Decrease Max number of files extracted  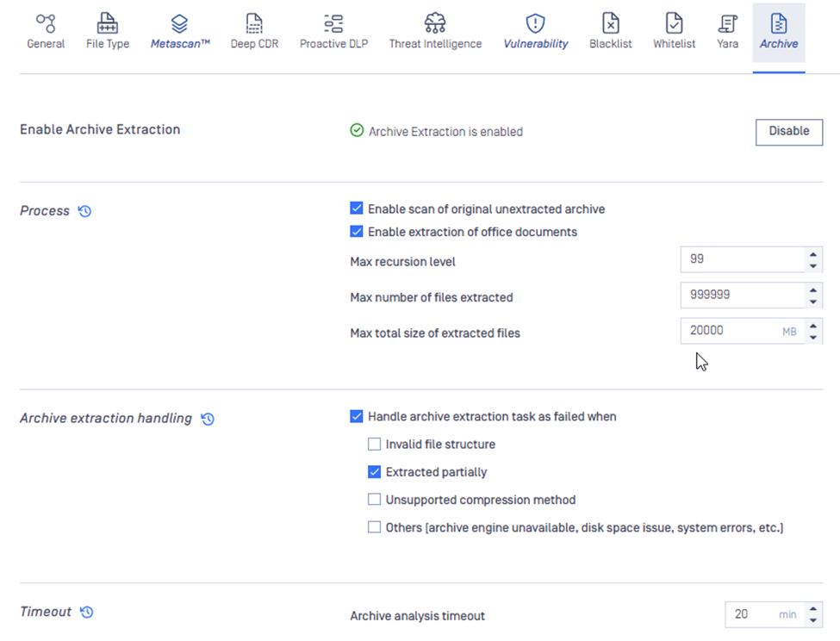point(813,302)
